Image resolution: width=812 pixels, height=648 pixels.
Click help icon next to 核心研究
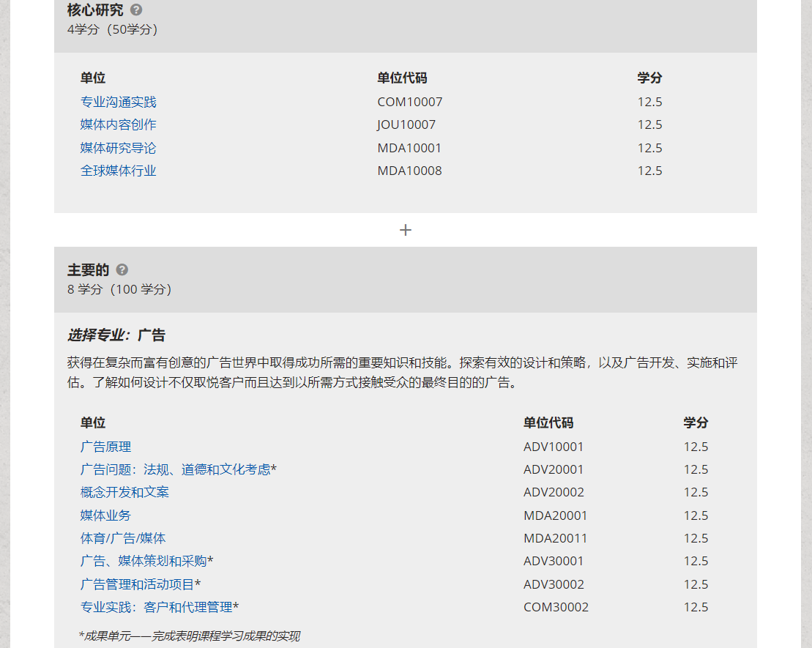pyautogui.click(x=136, y=10)
